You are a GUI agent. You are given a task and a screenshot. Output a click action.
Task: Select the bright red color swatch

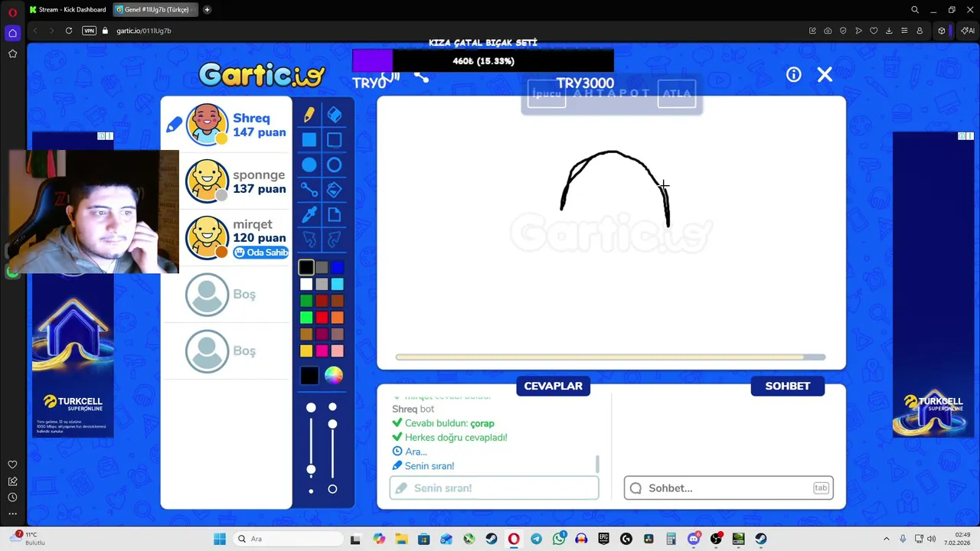[322, 318]
